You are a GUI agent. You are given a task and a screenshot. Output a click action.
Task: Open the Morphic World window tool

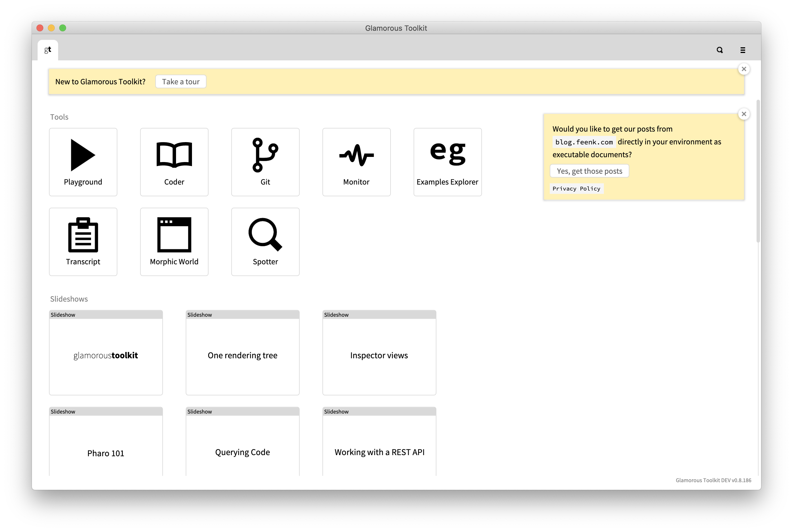[174, 242]
